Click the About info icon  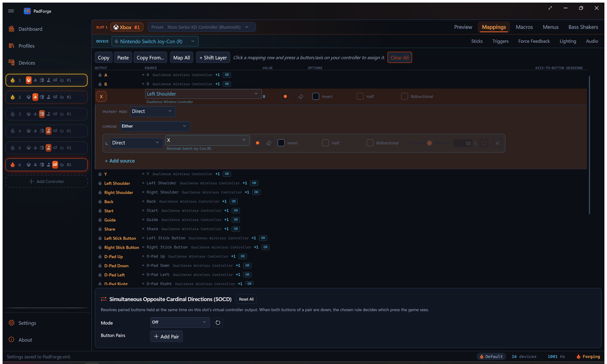(x=11, y=340)
